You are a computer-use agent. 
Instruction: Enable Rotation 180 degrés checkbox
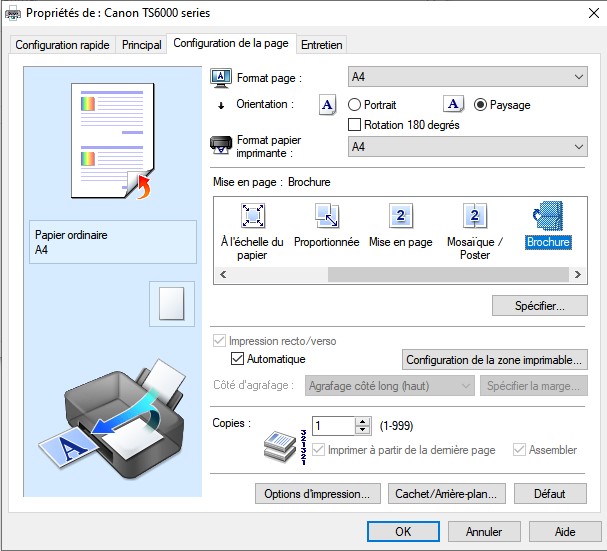coord(354,125)
